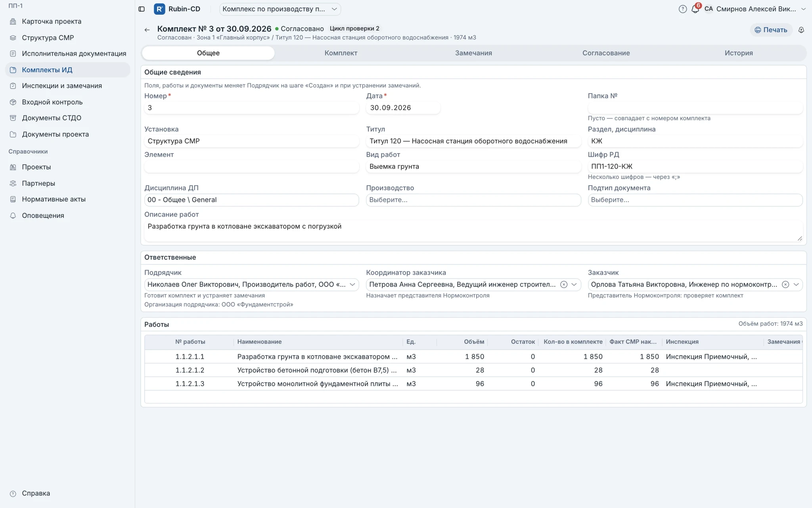The height and width of the screenshot is (508, 812).
Task: Open the Подрядчик dropdown
Action: [251, 285]
